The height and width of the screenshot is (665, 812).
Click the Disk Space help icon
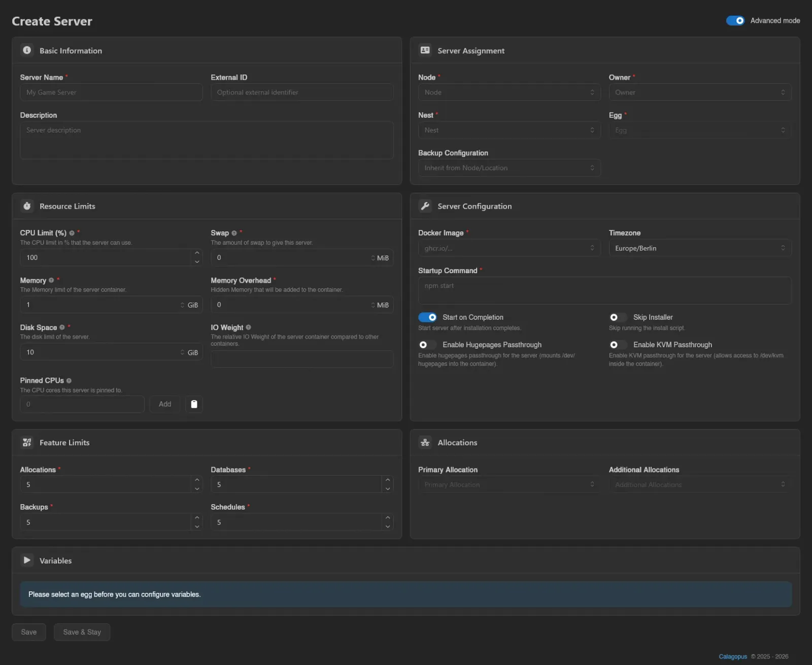(x=62, y=327)
